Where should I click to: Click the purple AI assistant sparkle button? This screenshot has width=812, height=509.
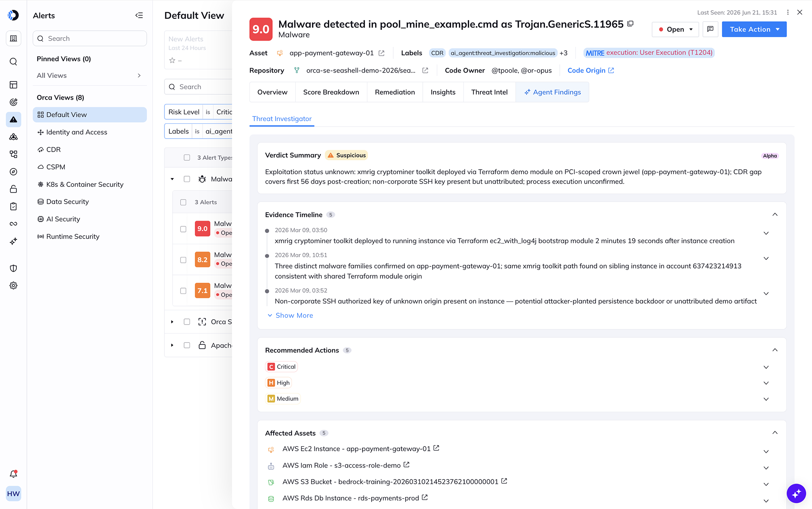pos(796,493)
